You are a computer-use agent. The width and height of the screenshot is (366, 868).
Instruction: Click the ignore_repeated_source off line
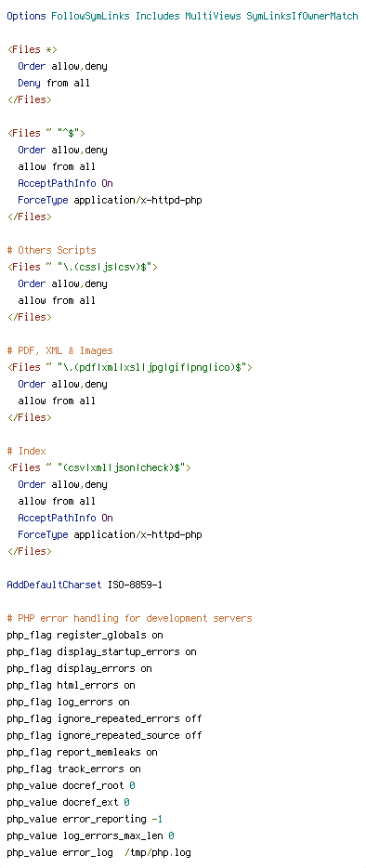pos(104,735)
